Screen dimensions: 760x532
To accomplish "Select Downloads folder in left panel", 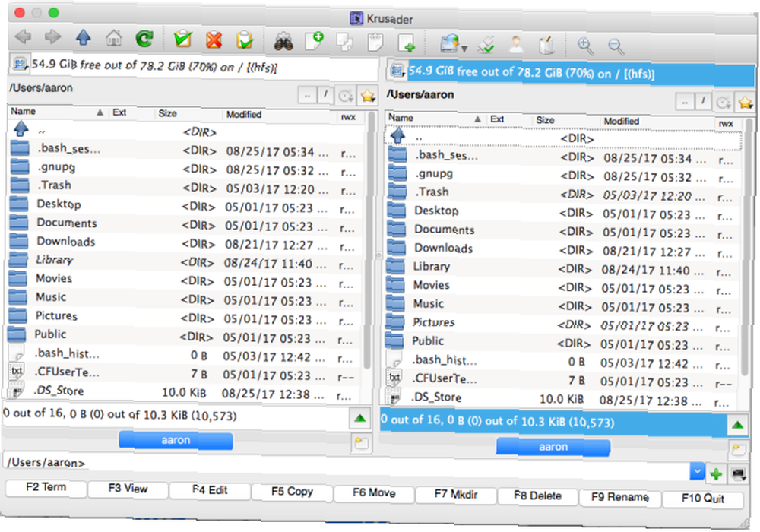I will coord(184,242).
